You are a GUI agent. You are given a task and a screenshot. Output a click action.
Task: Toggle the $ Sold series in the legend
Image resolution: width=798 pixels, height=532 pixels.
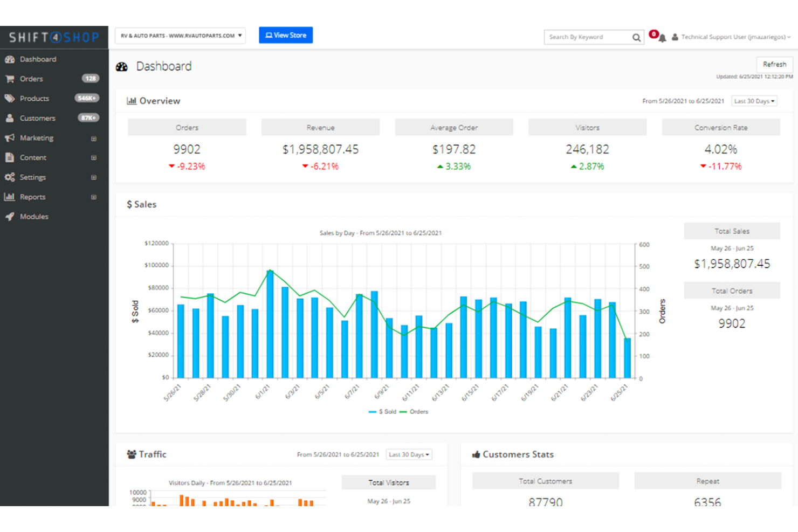(382, 411)
